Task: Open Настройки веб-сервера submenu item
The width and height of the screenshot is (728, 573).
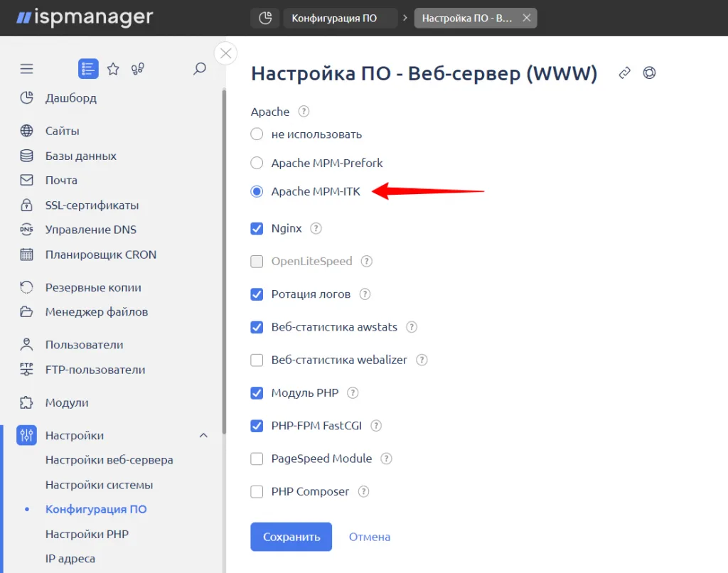Action: pos(109,460)
